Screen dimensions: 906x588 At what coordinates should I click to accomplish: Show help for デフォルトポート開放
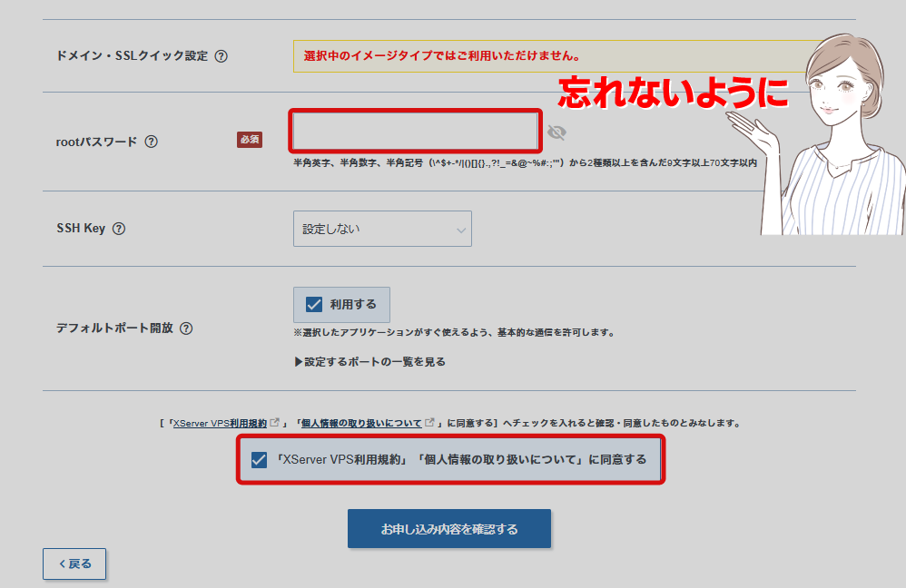[x=186, y=328]
